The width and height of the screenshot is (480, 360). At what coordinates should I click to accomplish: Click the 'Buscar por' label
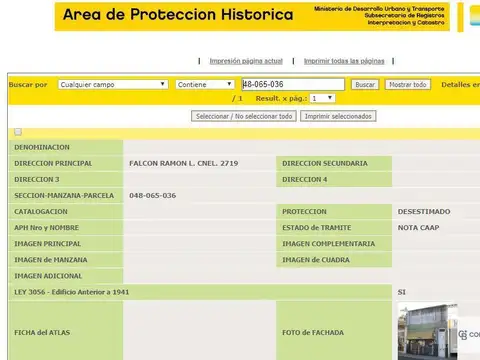[28, 85]
